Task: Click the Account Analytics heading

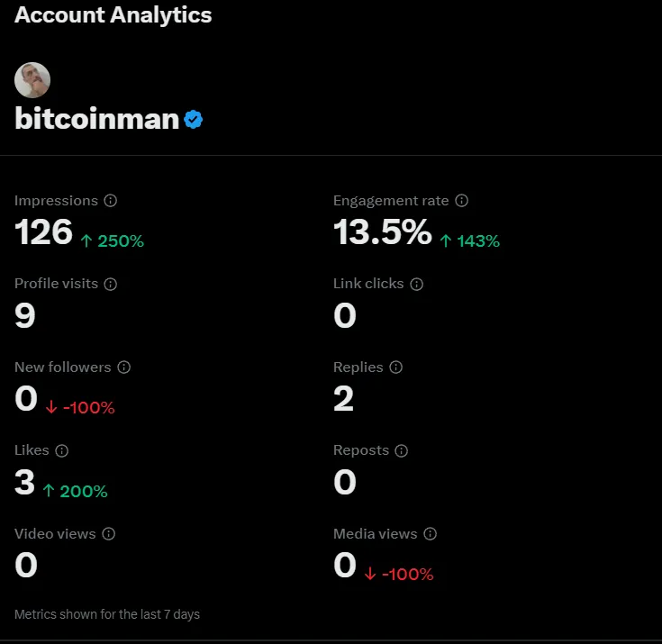Action: (113, 15)
